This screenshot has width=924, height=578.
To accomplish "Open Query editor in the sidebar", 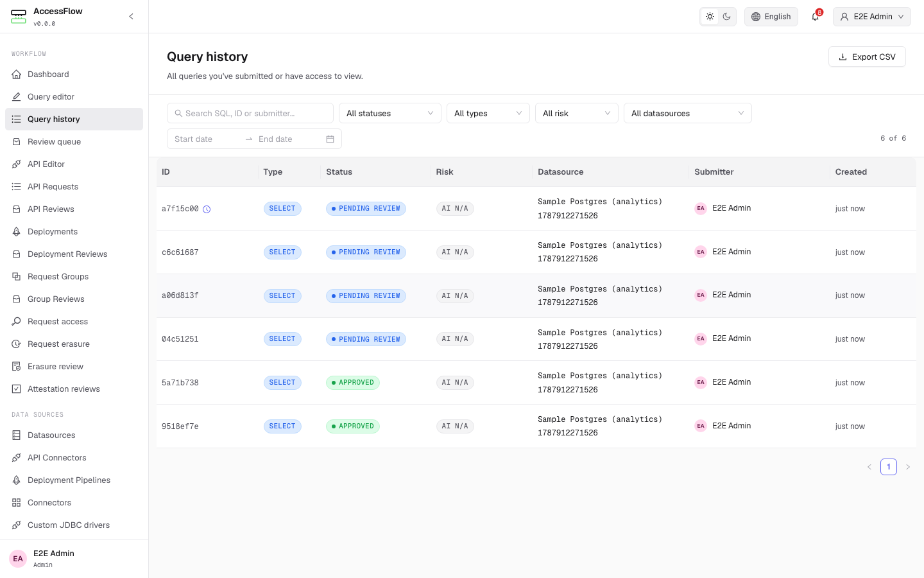I will click(x=74, y=97).
